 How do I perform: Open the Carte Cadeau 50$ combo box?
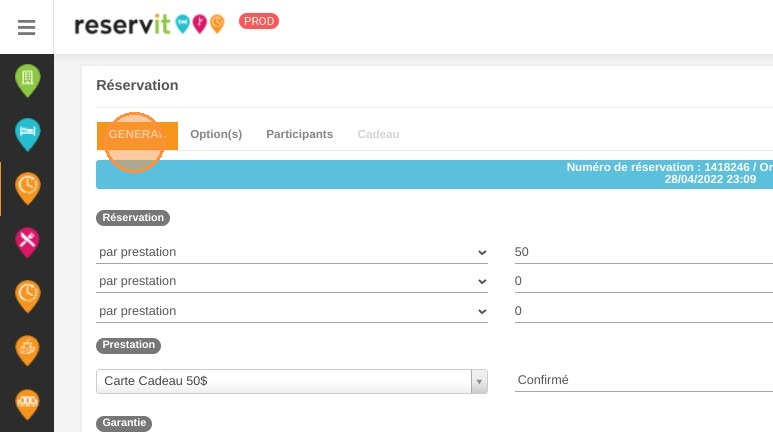pyautogui.click(x=292, y=381)
